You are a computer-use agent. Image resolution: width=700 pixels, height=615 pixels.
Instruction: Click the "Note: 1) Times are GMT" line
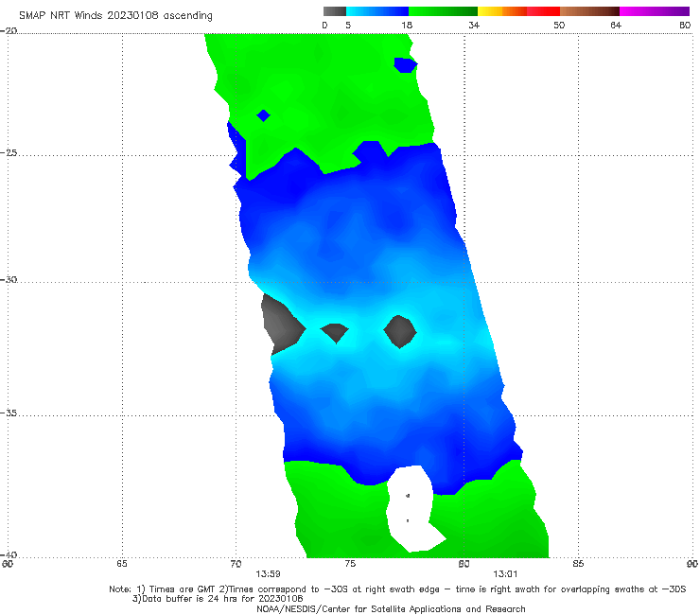(x=397, y=589)
